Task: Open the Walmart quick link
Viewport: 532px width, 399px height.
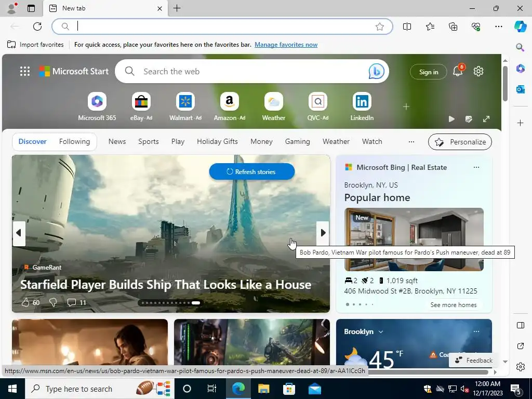Action: pos(185,107)
